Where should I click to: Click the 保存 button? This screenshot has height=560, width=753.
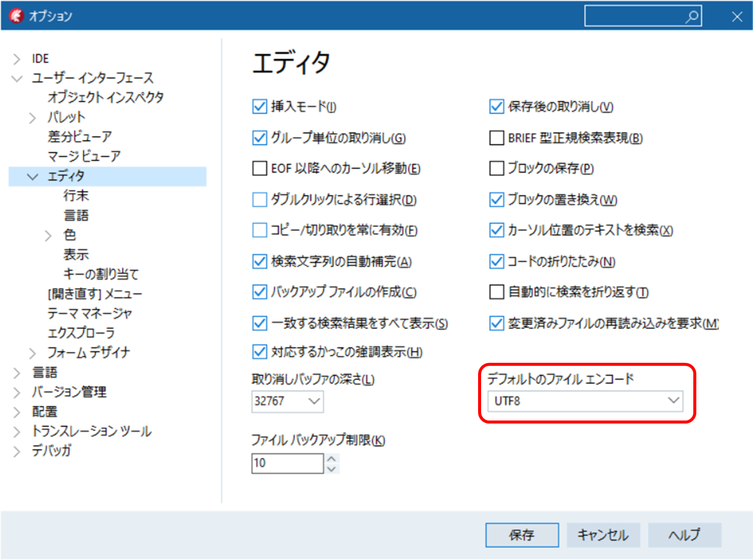click(522, 535)
